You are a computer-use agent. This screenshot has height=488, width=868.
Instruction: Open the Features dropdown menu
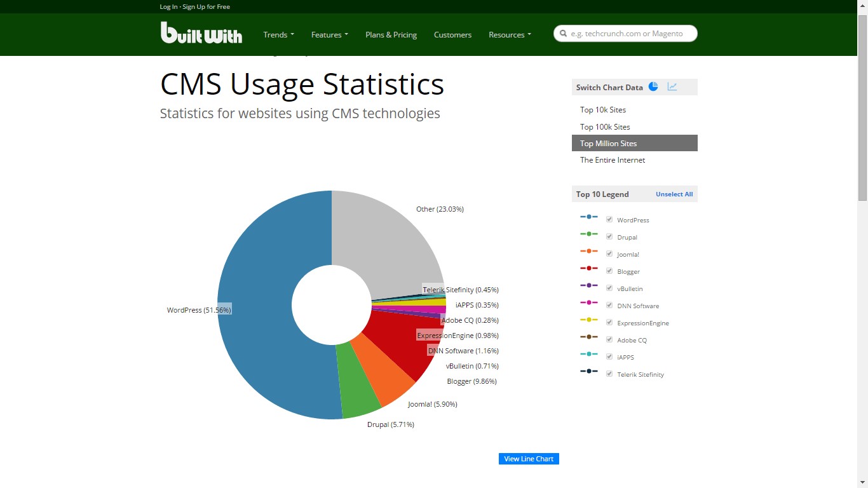pos(329,35)
